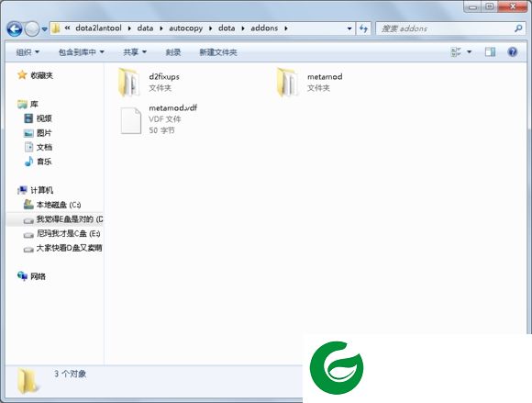532x403 pixels.
Task: Select 网络 in the navigation pane
Action: pyautogui.click(x=38, y=276)
